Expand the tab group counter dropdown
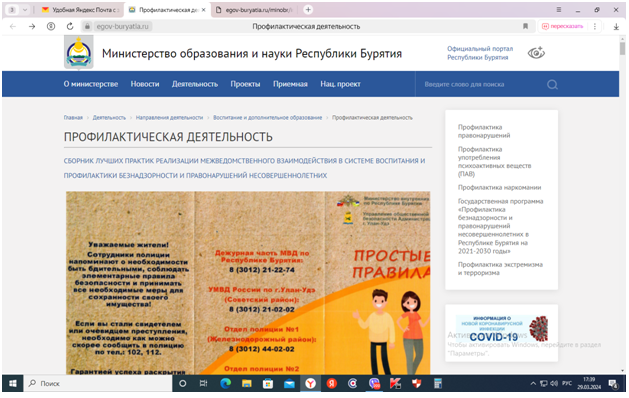 25,10
